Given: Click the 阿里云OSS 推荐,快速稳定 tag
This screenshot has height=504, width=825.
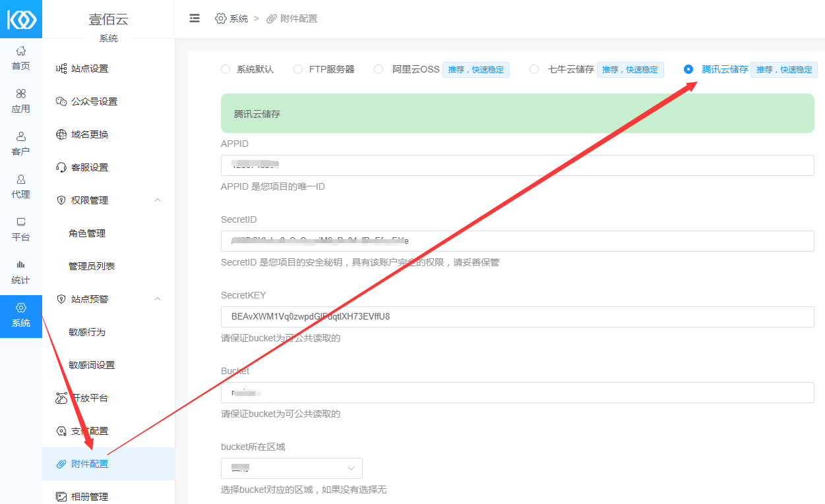Looking at the screenshot, I should [x=476, y=70].
